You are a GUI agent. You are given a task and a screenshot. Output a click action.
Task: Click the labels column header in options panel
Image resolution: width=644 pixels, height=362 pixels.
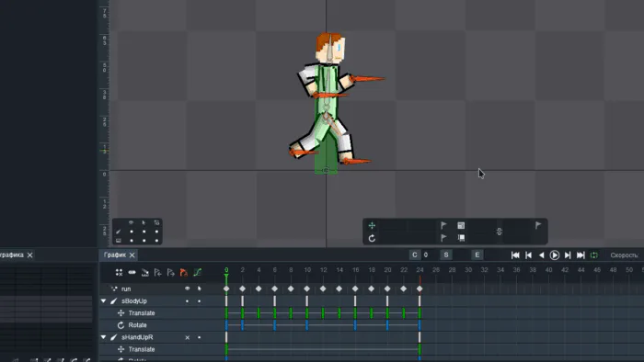156,222
